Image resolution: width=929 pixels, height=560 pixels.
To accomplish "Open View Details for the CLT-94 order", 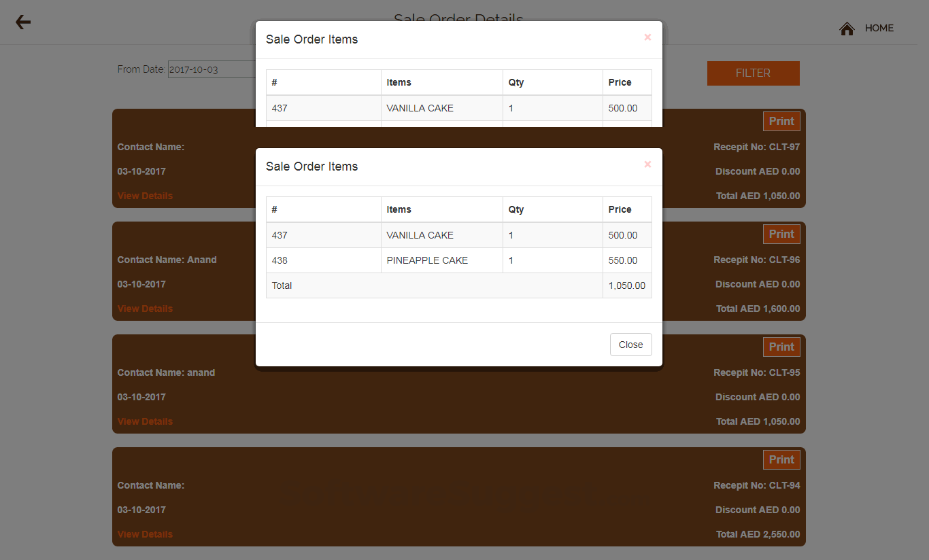I will [x=145, y=533].
